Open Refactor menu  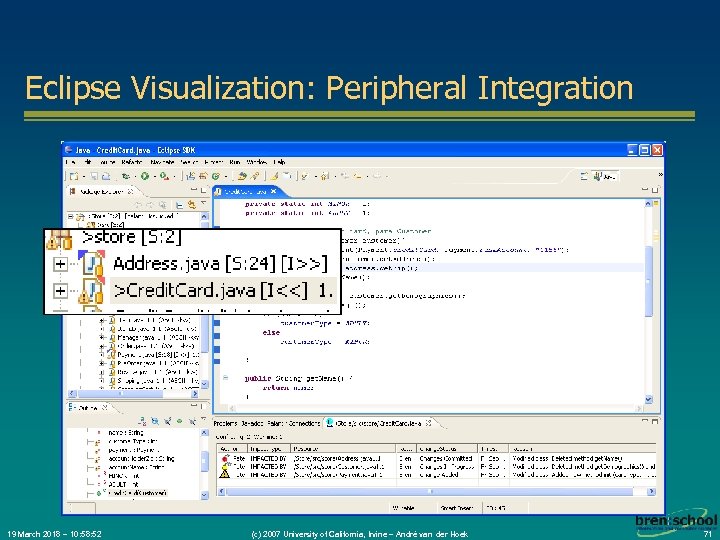click(x=132, y=162)
